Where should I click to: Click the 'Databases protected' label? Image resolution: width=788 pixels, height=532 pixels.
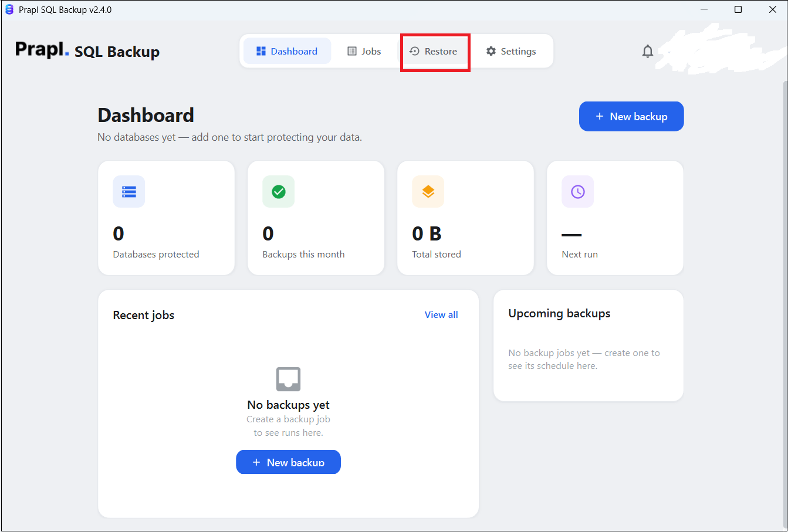tap(156, 255)
